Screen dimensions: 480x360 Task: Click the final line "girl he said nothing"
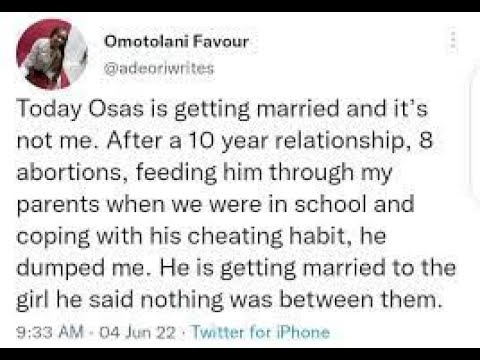tap(232, 299)
